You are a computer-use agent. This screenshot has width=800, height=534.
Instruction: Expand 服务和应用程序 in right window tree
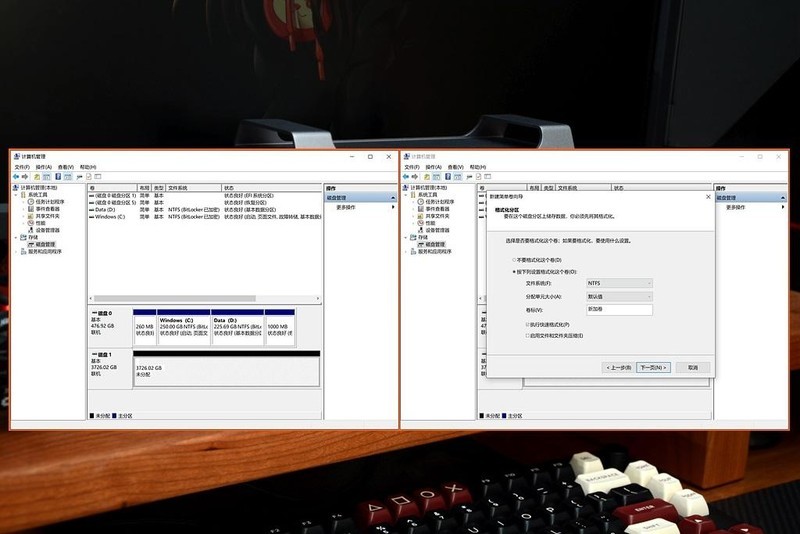(406, 251)
